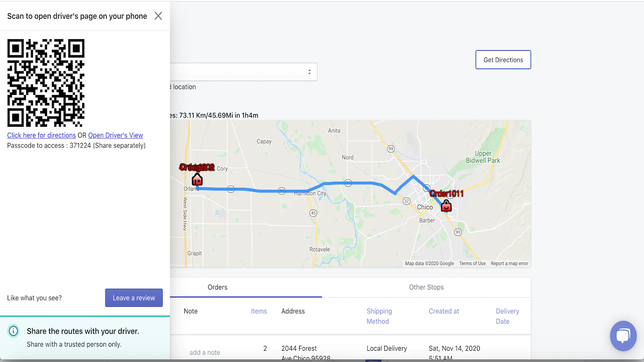Sort by Shipping Method column

tap(379, 316)
